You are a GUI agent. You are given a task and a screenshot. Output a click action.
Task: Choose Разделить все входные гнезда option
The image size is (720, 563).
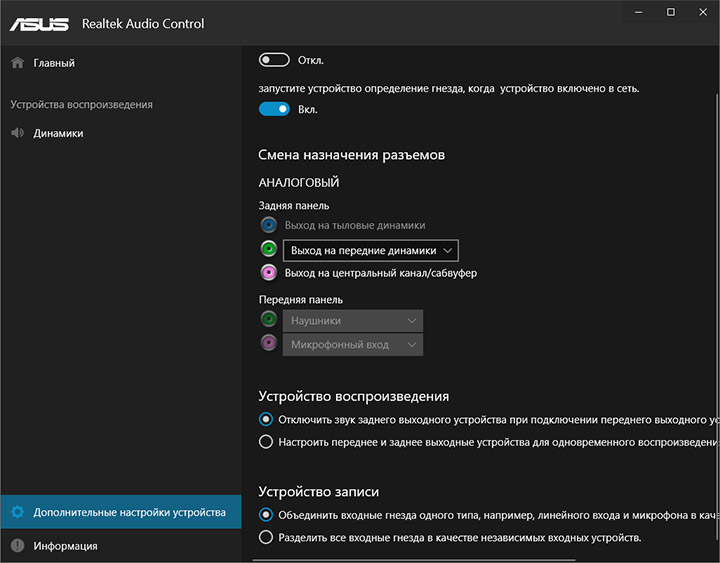tap(266, 537)
